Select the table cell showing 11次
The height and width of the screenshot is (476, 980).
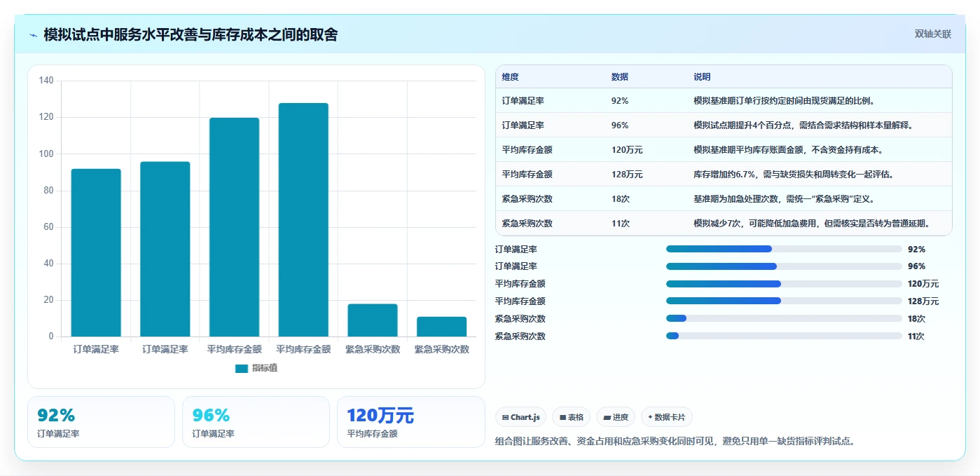coord(621,224)
